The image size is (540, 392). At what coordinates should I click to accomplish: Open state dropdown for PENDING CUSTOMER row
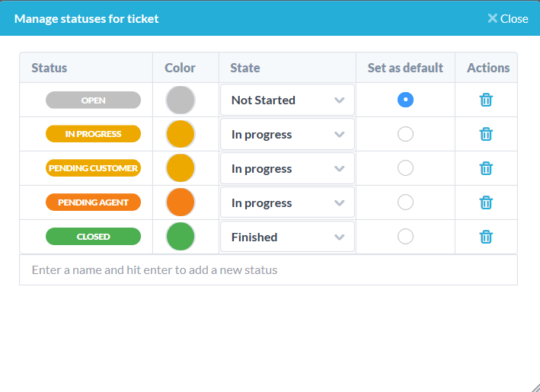tap(287, 168)
